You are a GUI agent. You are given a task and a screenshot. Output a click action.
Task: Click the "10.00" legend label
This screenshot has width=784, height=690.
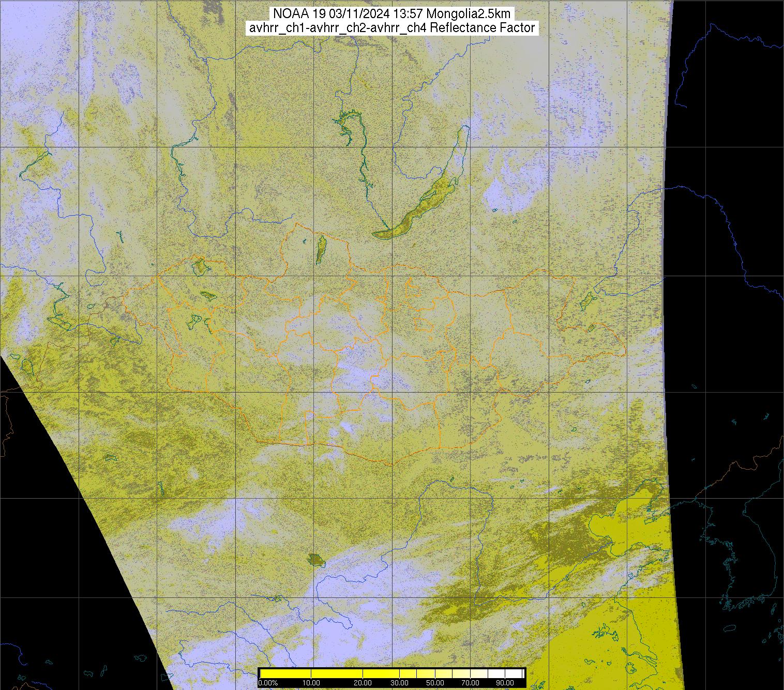[x=311, y=683]
